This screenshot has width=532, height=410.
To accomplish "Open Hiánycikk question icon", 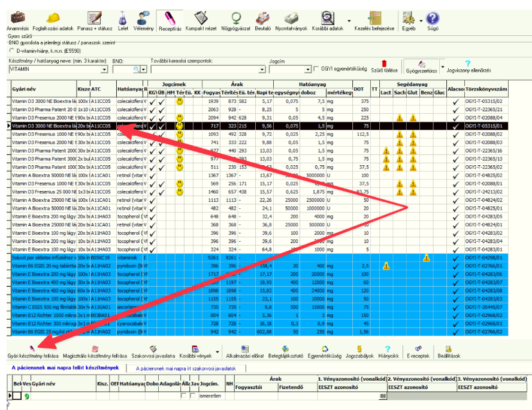I will pyautogui.click(x=388, y=349).
